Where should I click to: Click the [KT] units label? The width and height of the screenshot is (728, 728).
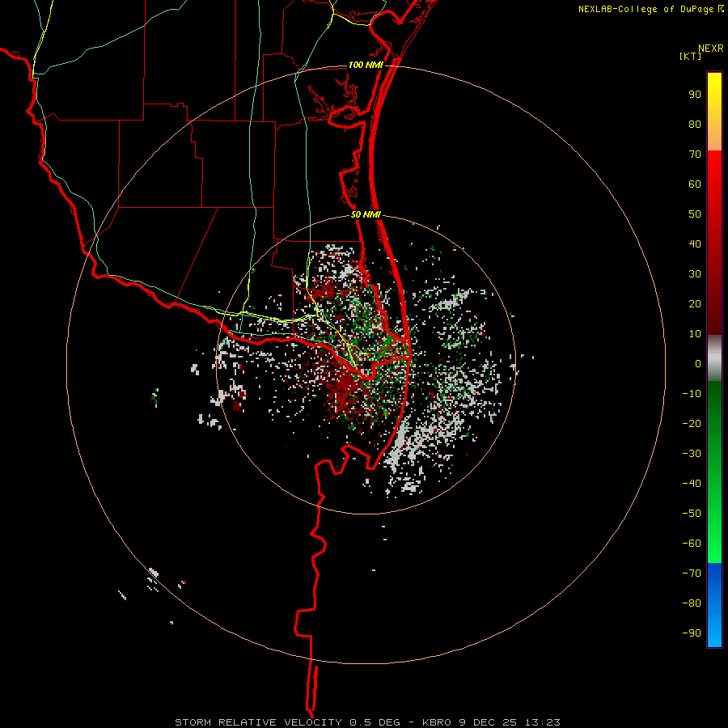pos(691,56)
